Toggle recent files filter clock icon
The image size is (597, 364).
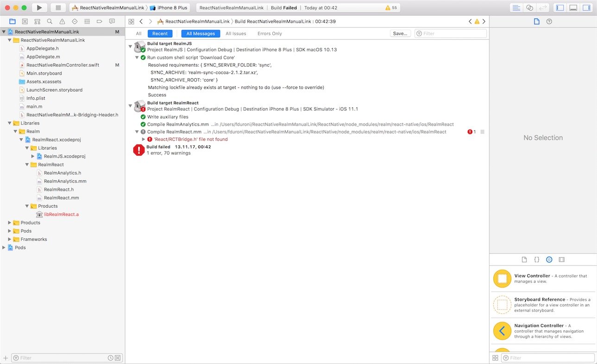110,358
